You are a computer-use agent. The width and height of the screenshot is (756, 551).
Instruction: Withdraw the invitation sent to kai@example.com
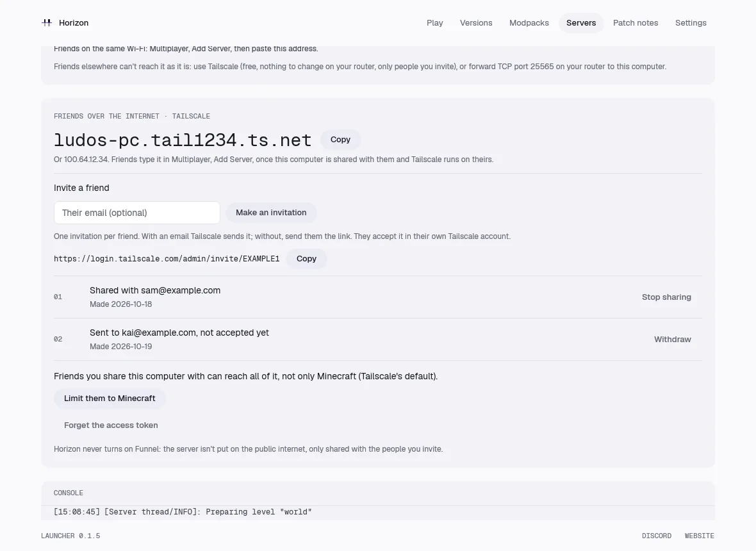(673, 340)
